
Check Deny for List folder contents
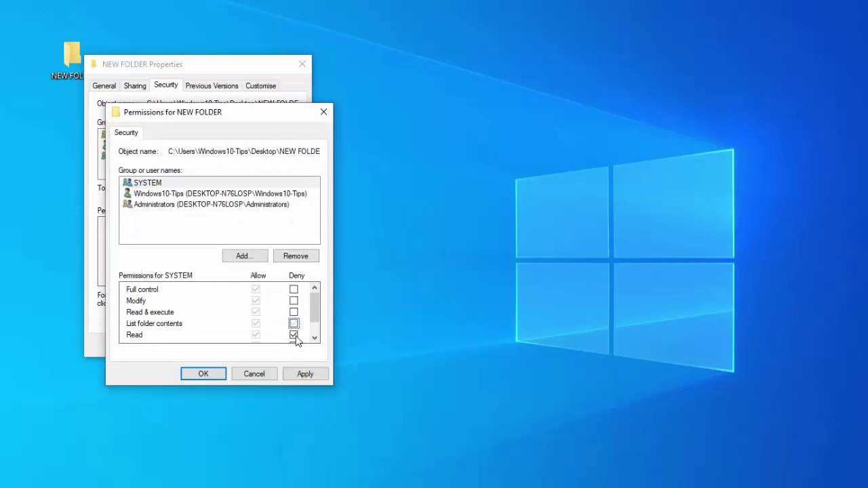294,323
